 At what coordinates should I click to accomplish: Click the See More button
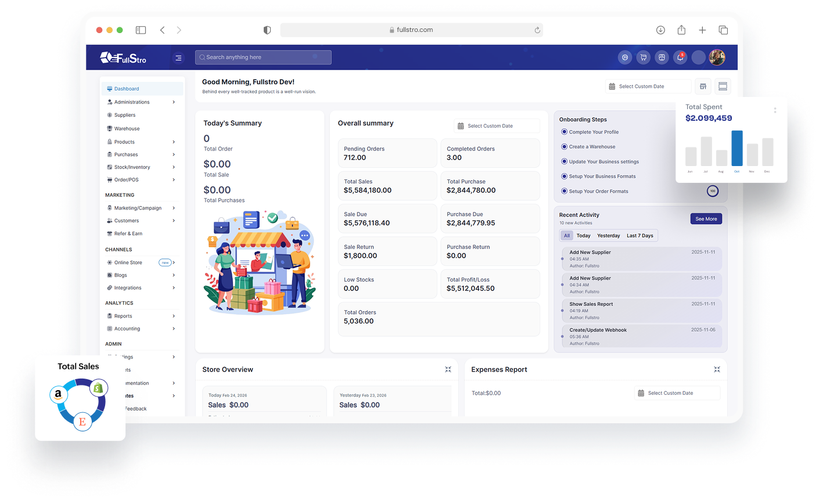tap(706, 219)
